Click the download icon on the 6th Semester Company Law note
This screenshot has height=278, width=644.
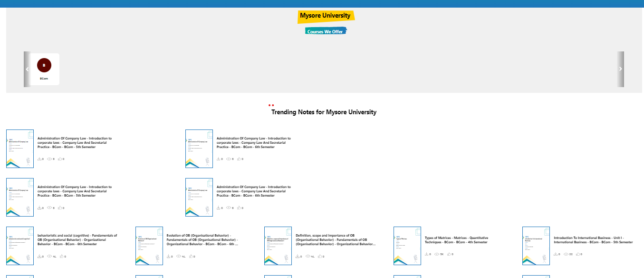click(220, 159)
